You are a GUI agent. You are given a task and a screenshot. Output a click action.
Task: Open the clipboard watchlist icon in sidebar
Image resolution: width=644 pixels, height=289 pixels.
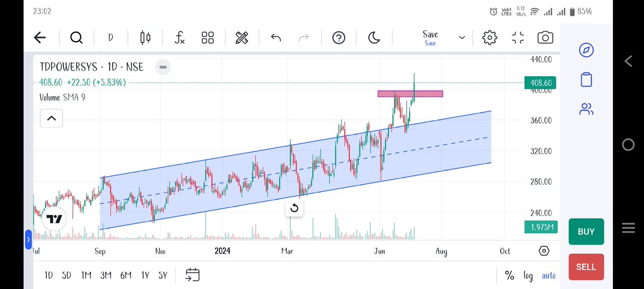pyautogui.click(x=587, y=80)
